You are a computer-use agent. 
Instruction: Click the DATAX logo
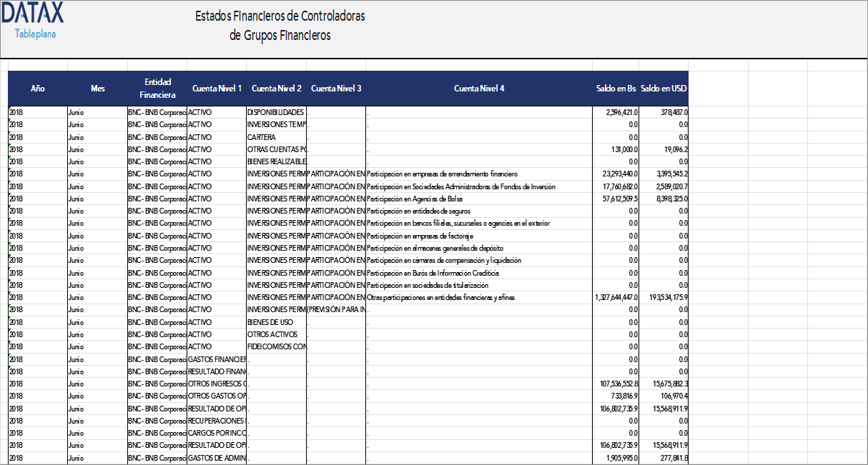[34, 14]
